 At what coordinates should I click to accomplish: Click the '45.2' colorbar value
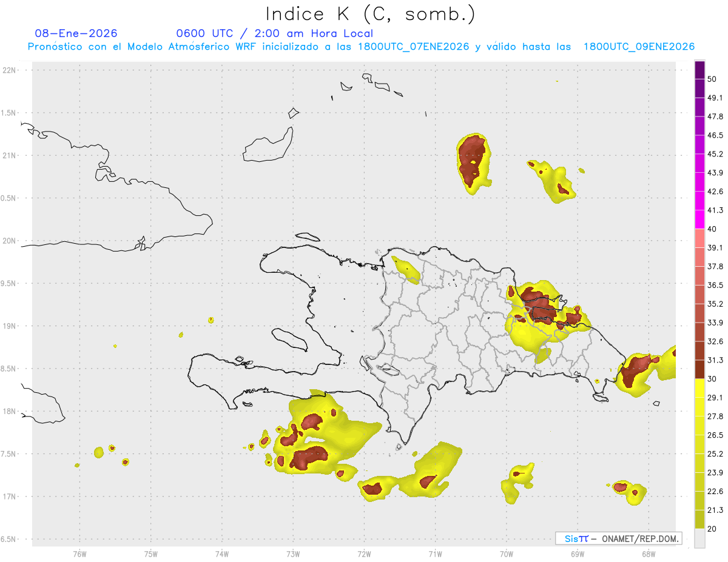pyautogui.click(x=715, y=154)
